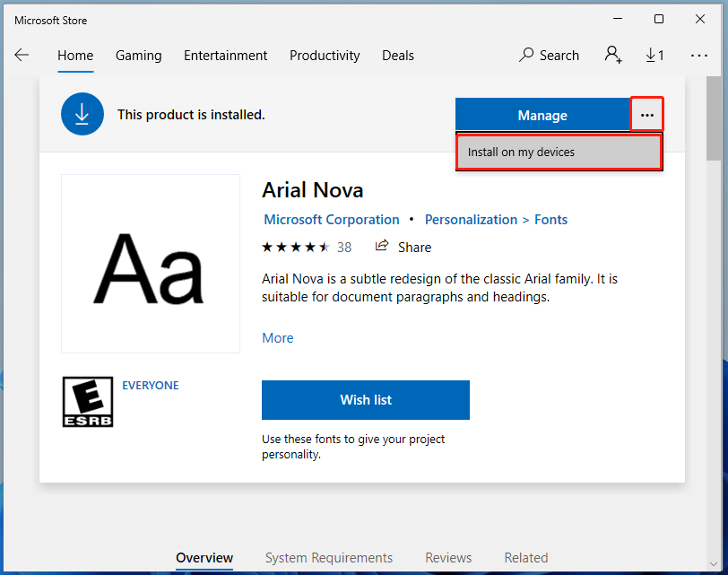Open the System Requirements tab
The width and height of the screenshot is (728, 575).
pos(329,557)
